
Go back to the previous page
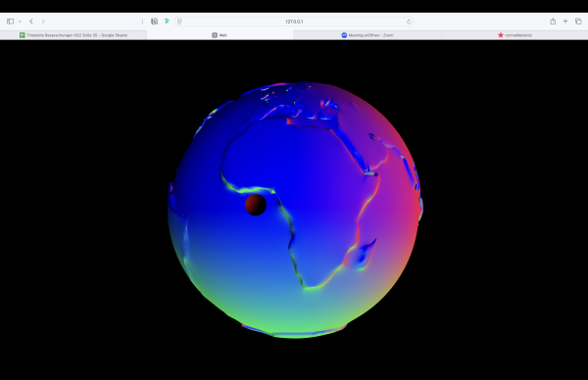[31, 22]
